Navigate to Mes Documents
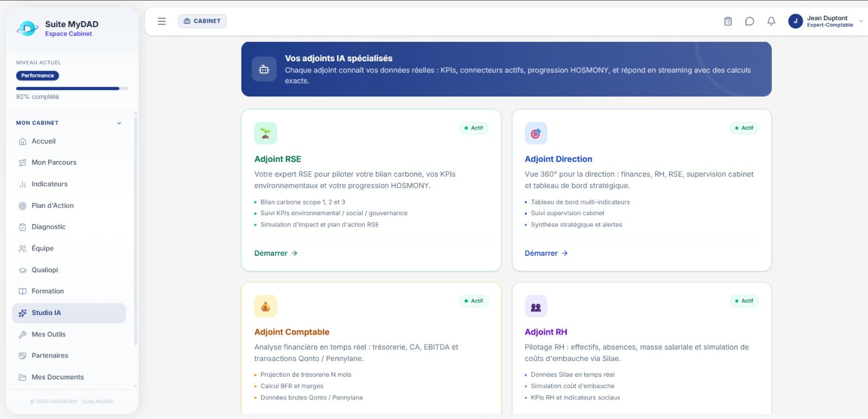The width and height of the screenshot is (868, 419). pyautogui.click(x=69, y=377)
